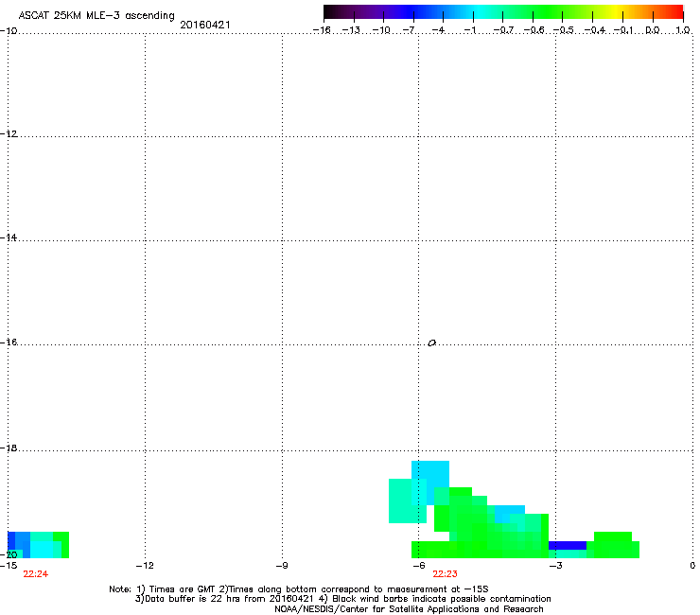Click the title 'ASCAT 25KM MLE-3 ascending'
Screen dimensions: 700x615
pyautogui.click(x=96, y=16)
